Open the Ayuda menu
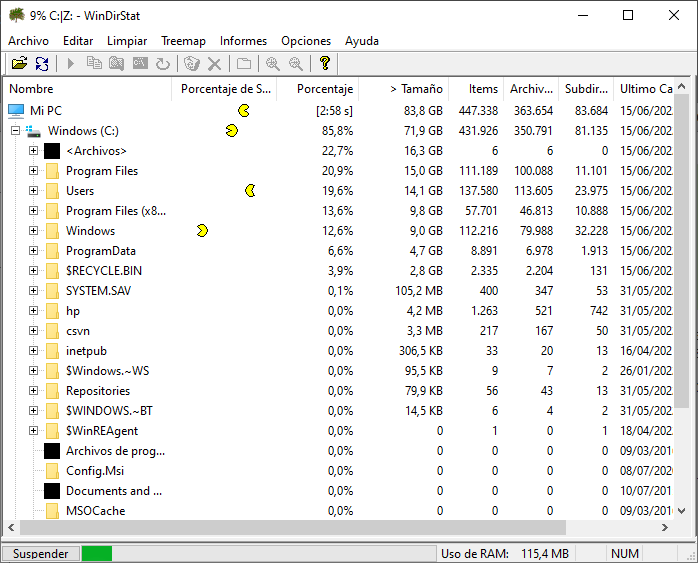 click(361, 41)
